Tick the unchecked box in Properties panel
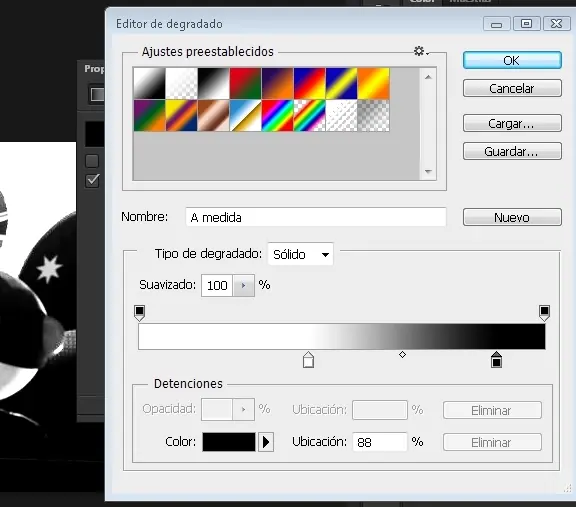Viewport: 576px width, 507px height. (92, 161)
